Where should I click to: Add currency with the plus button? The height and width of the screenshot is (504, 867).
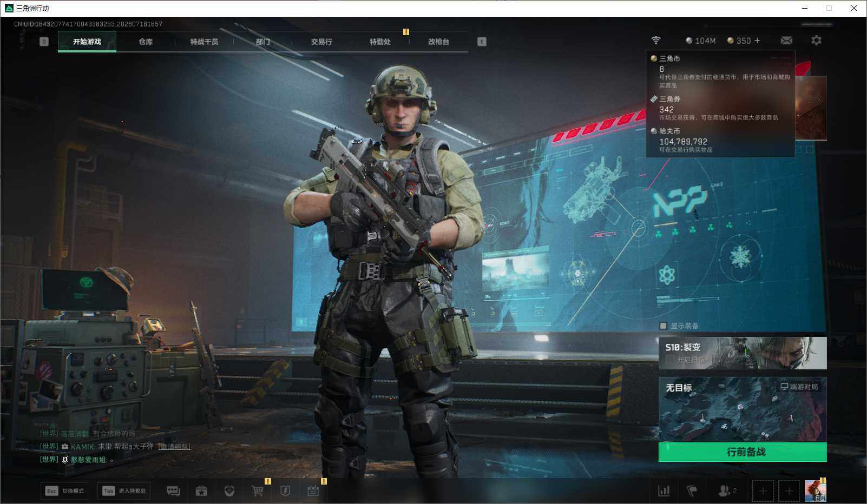757,41
